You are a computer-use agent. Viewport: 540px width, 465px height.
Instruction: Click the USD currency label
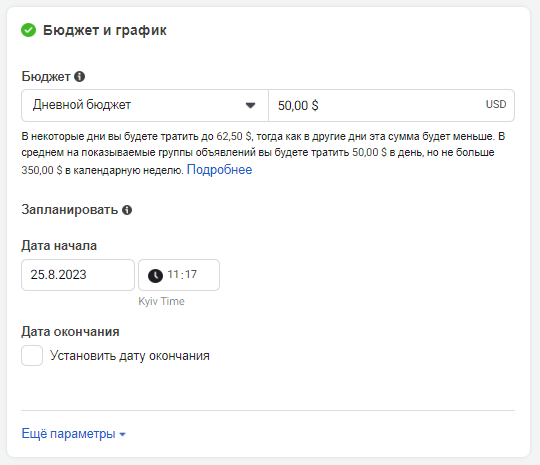click(x=496, y=104)
